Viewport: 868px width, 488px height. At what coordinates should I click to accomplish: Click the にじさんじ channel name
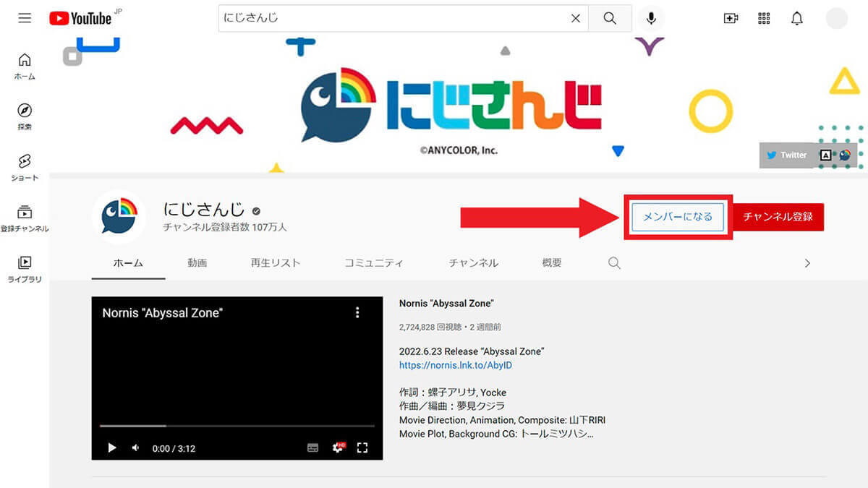(204, 210)
